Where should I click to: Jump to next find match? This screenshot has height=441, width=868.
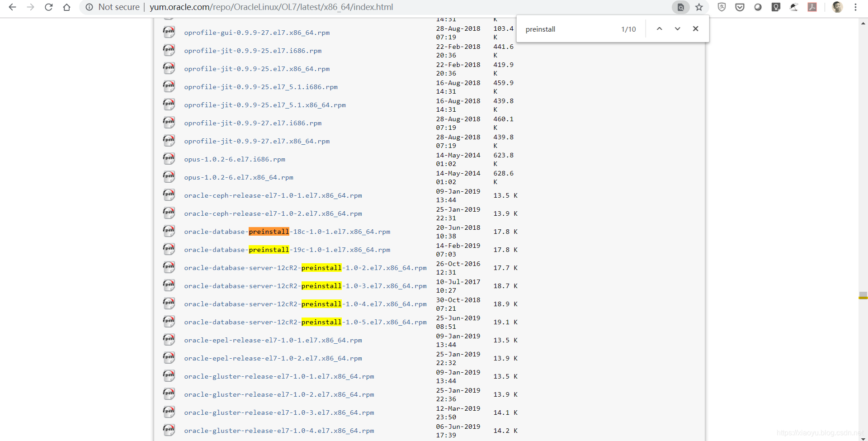[677, 29]
